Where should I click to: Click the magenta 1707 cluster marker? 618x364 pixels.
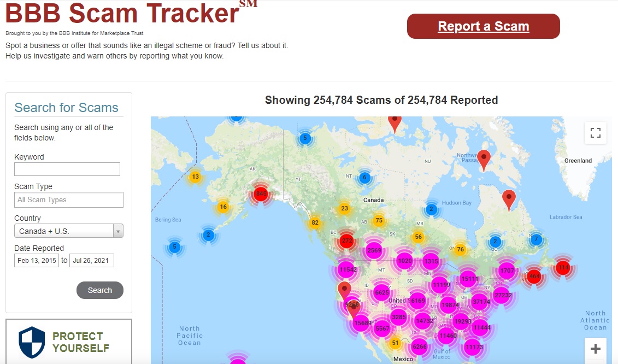[507, 271]
